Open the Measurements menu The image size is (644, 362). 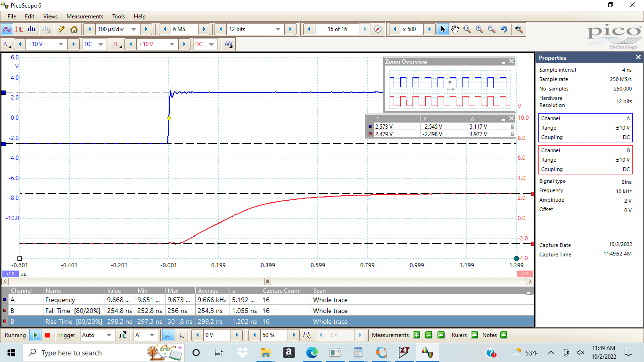[x=85, y=16]
